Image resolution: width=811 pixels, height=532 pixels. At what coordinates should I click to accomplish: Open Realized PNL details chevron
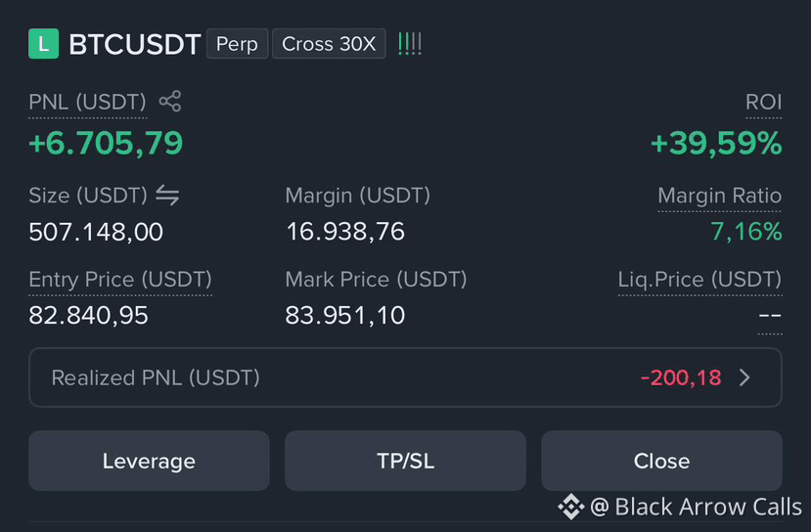tap(744, 377)
